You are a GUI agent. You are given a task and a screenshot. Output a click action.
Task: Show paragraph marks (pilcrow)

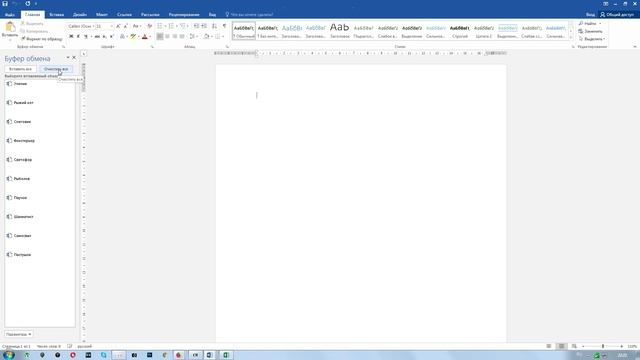point(224,26)
